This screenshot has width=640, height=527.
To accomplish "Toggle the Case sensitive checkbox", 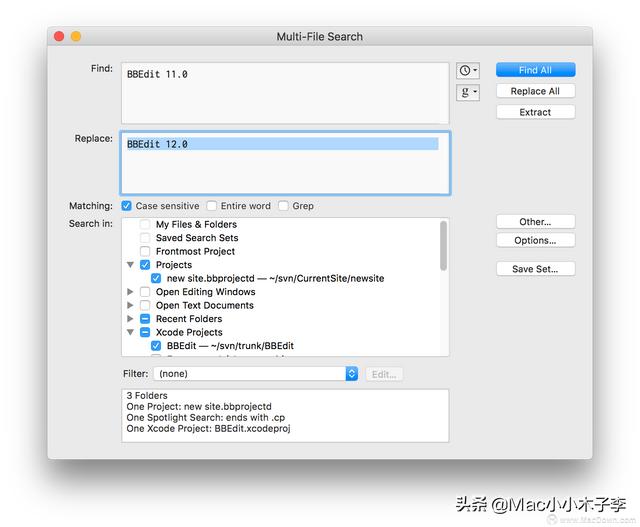I will pos(126,206).
